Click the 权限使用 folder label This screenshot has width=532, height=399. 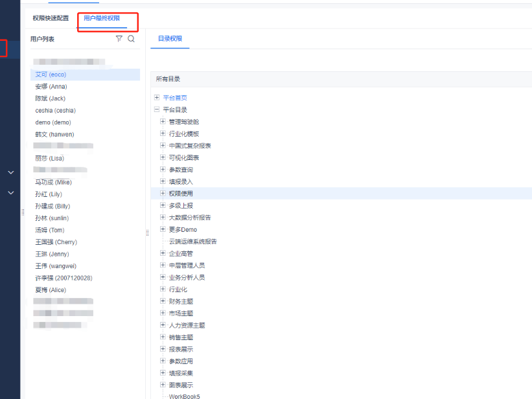[x=181, y=194]
